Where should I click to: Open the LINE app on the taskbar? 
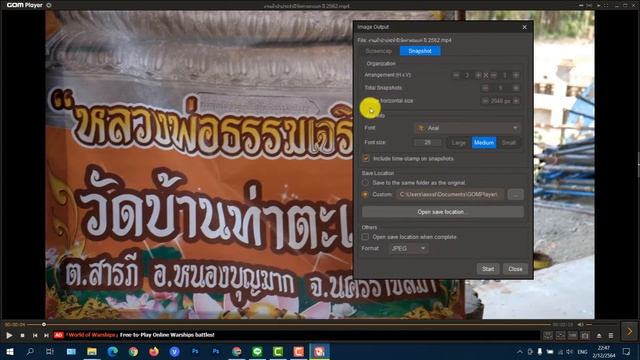click(x=257, y=351)
